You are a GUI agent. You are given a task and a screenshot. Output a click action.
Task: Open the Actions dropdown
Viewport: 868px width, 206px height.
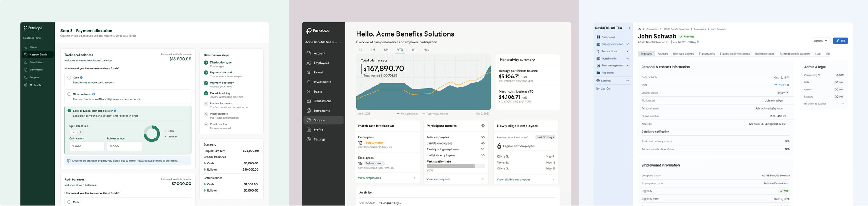[821, 41]
